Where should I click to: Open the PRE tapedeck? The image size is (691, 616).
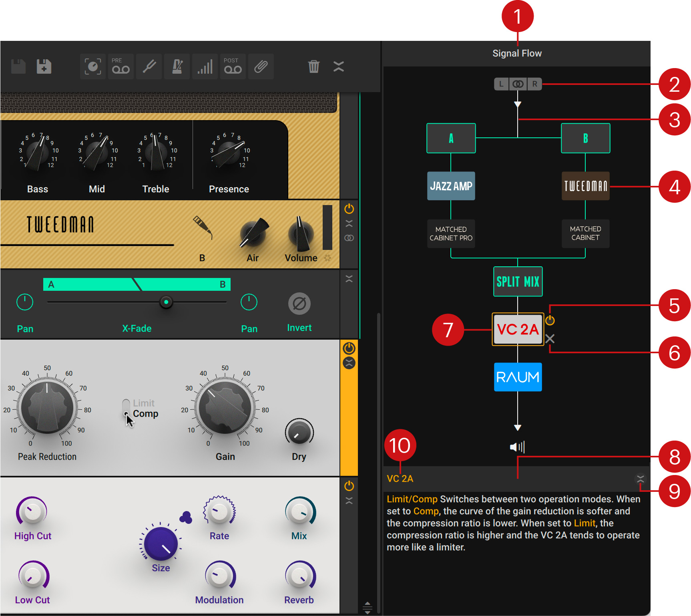click(121, 66)
